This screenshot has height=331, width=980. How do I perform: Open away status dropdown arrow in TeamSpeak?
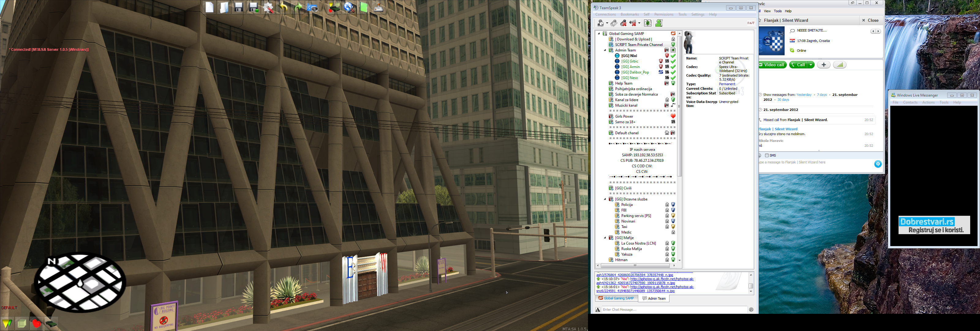point(607,23)
